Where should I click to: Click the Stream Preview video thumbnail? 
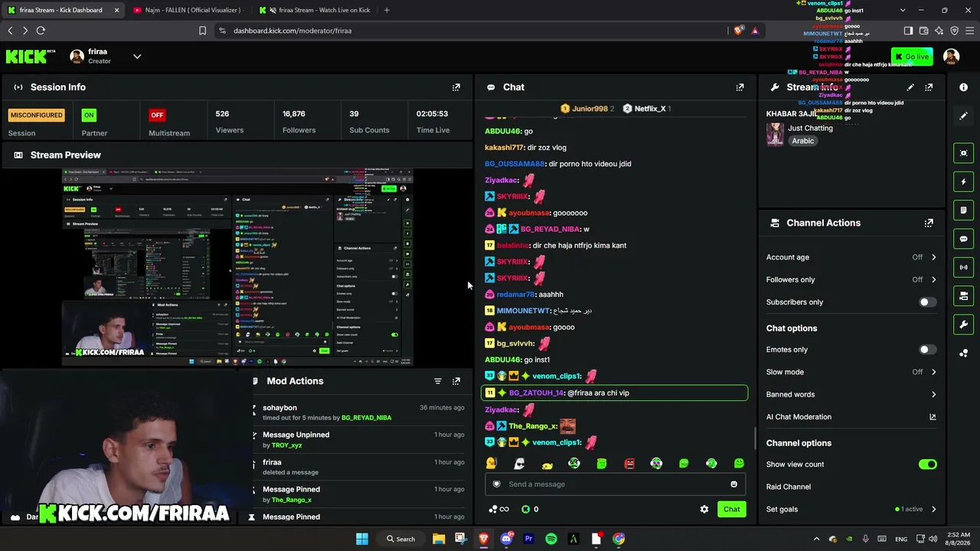pyautogui.click(x=237, y=267)
